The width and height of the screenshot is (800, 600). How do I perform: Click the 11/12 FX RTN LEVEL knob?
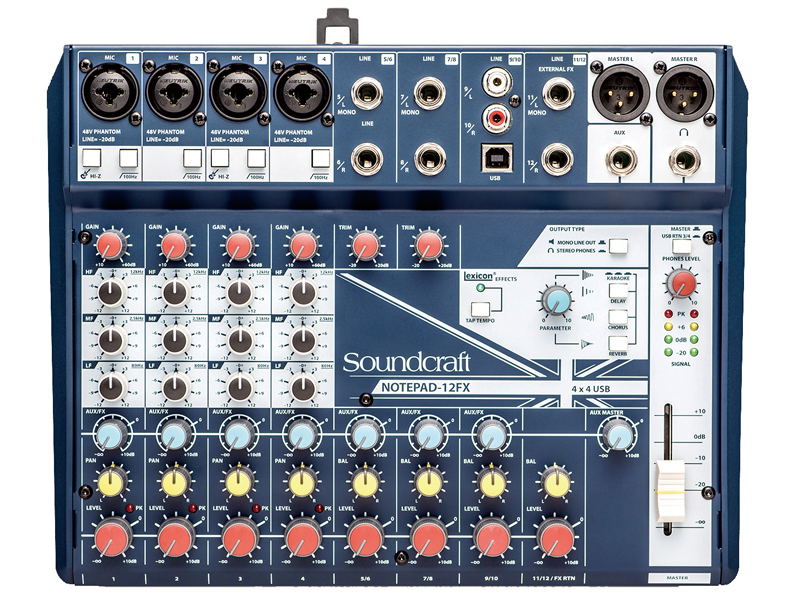click(x=556, y=538)
